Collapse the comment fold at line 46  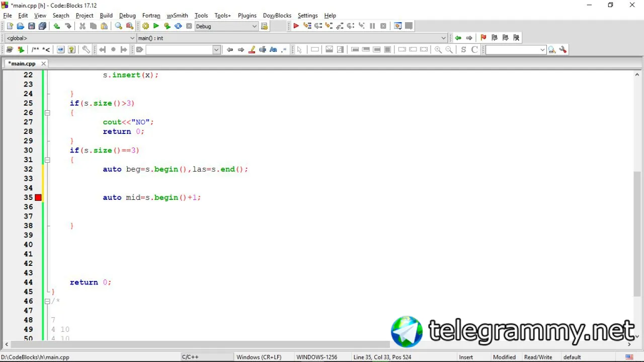click(47, 301)
